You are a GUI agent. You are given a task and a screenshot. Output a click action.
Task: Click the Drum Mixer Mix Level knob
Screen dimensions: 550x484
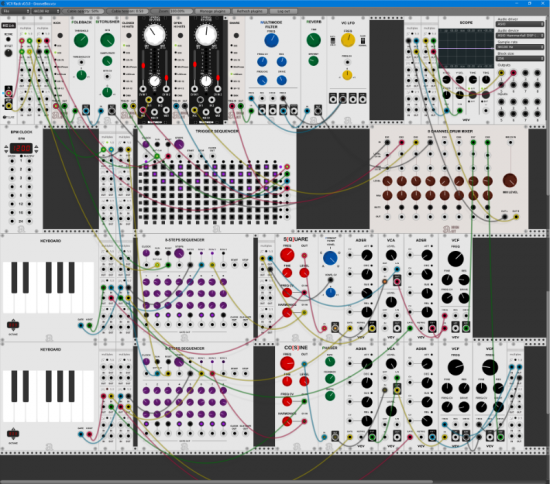(x=510, y=180)
